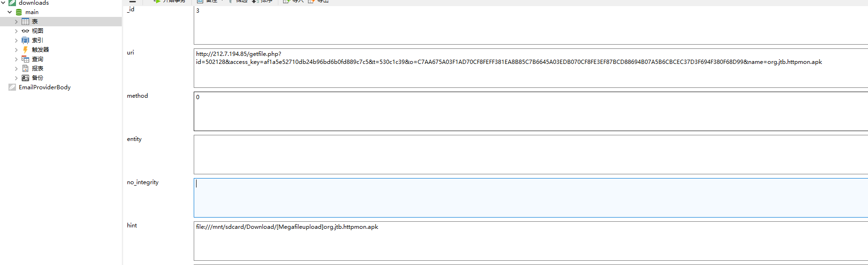Click inside the method field

531,111
